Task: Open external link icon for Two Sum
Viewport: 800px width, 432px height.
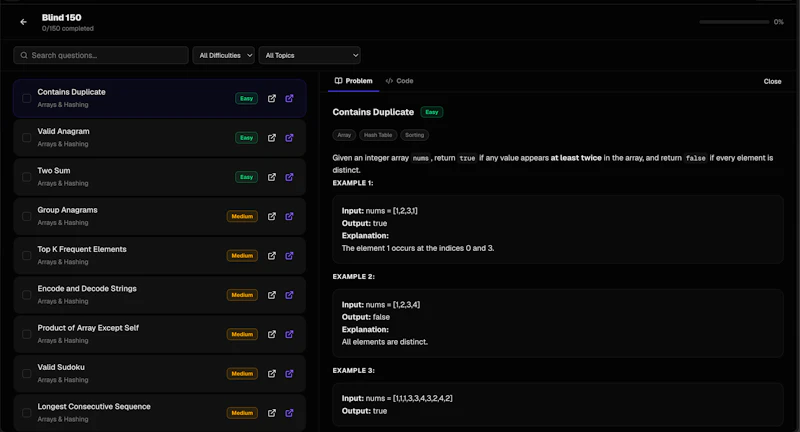Action: pos(272,177)
